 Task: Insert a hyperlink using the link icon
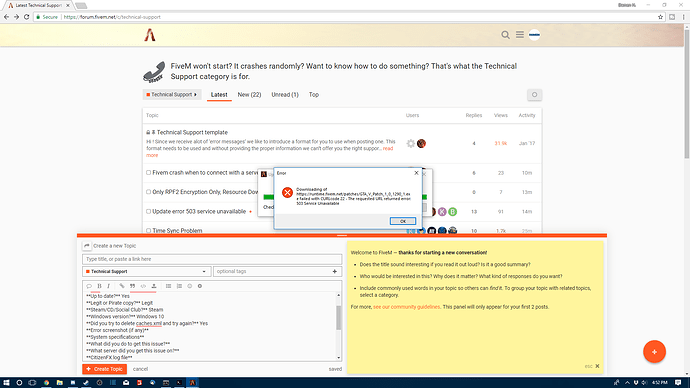pos(122,286)
